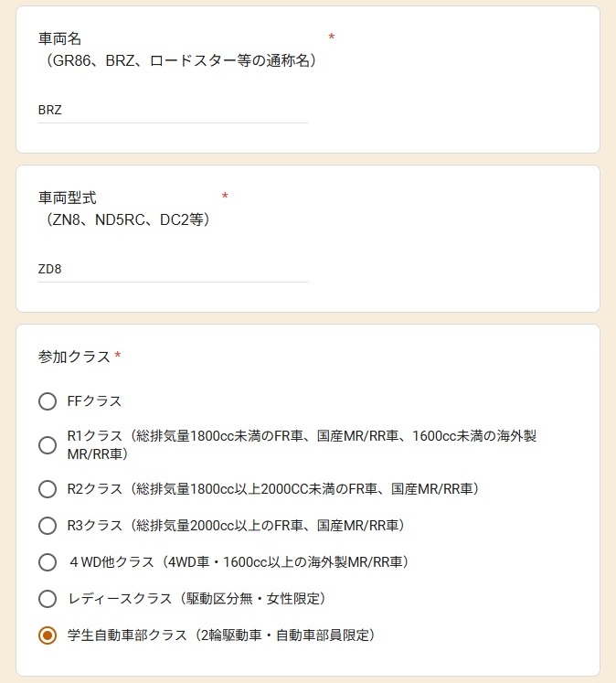Click the R3クラス description text 2000cc以上

click(265, 526)
